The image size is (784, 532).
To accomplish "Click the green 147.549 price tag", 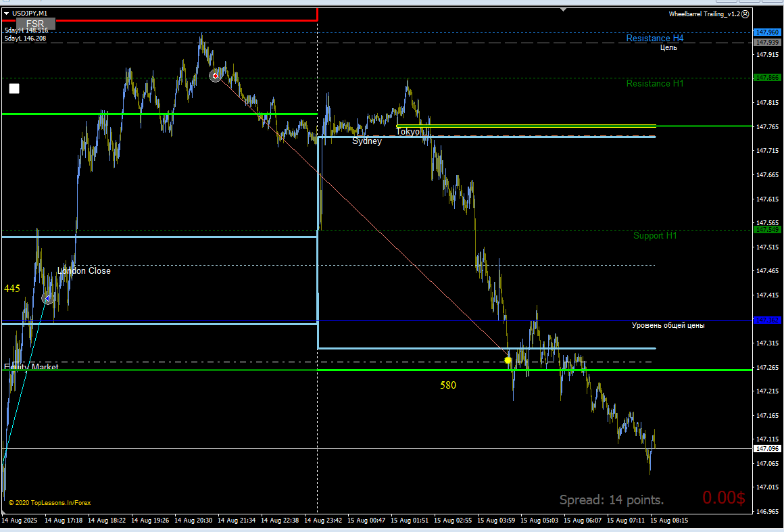I will [x=767, y=230].
